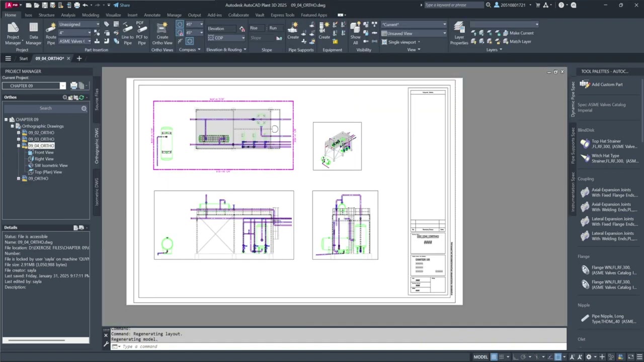Open the Structure ribbon tab
The height and width of the screenshot is (362, 644).
(x=46, y=15)
